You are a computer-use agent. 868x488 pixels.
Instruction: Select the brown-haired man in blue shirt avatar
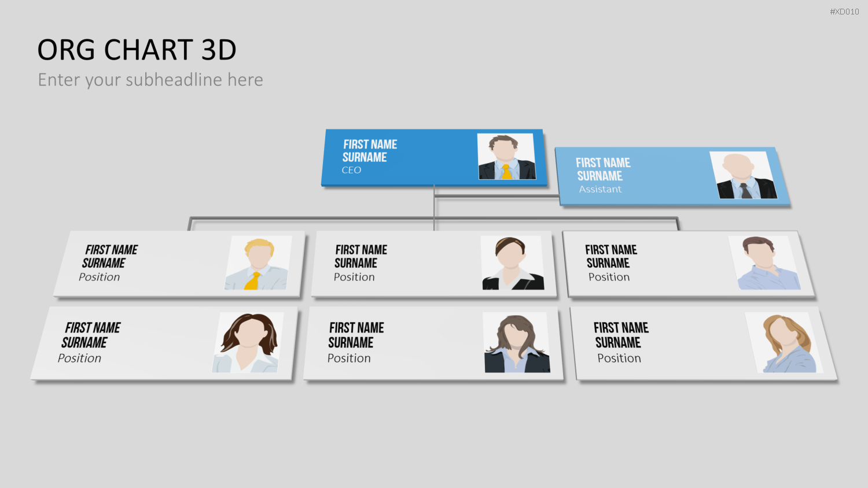click(x=764, y=263)
